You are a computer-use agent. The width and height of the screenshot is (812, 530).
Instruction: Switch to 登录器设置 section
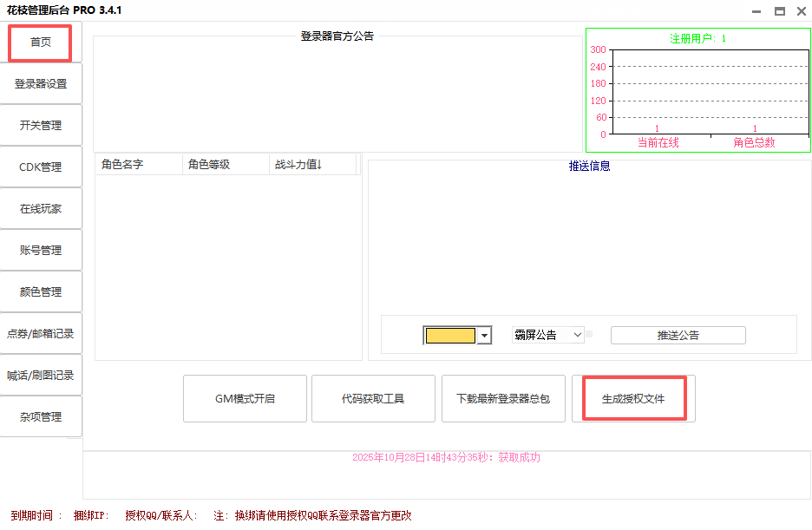pyautogui.click(x=41, y=84)
